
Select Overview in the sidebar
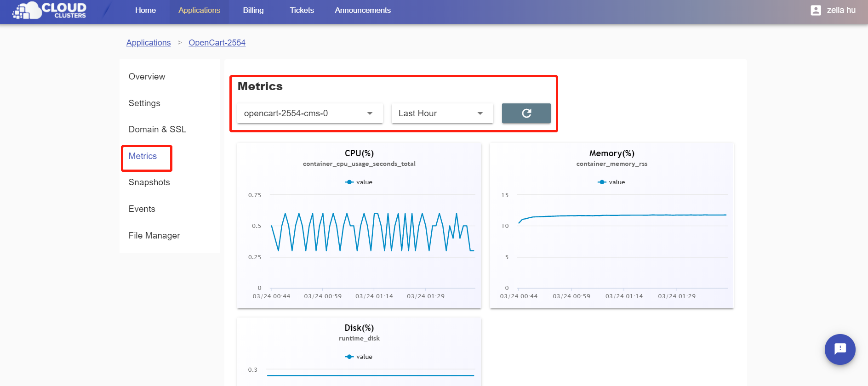coord(147,77)
